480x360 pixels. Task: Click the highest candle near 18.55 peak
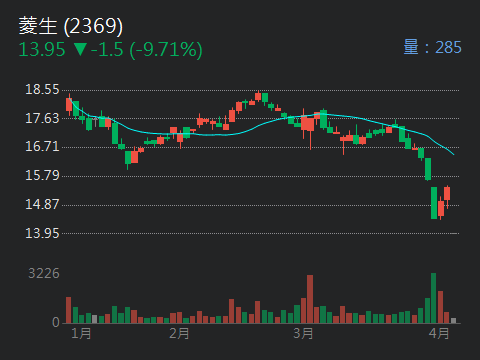click(x=258, y=96)
